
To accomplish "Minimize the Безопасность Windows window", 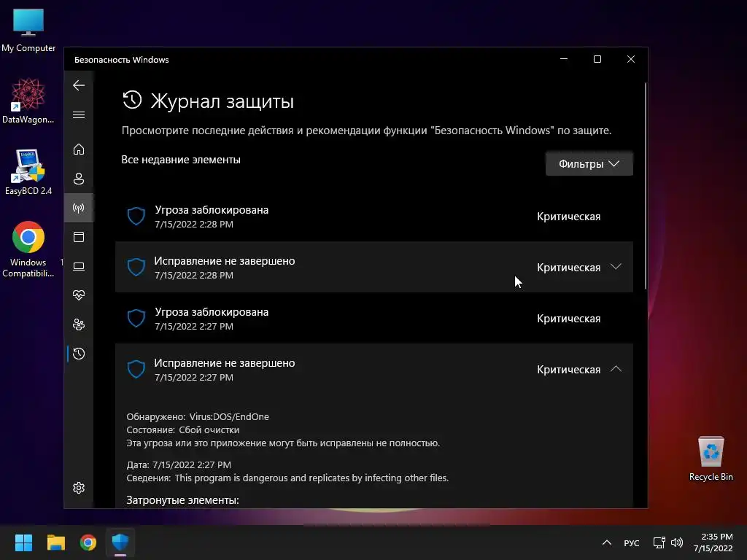I will 564,59.
